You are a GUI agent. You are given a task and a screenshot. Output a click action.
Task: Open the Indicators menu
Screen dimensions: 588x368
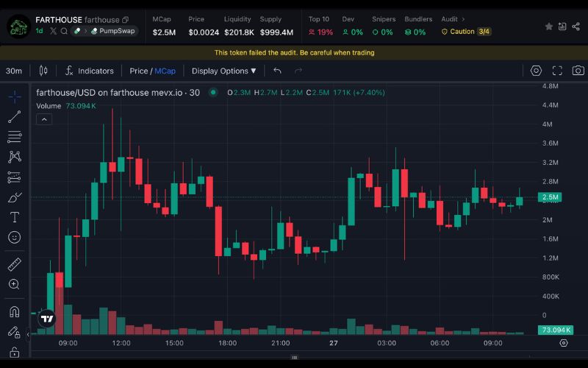point(89,71)
